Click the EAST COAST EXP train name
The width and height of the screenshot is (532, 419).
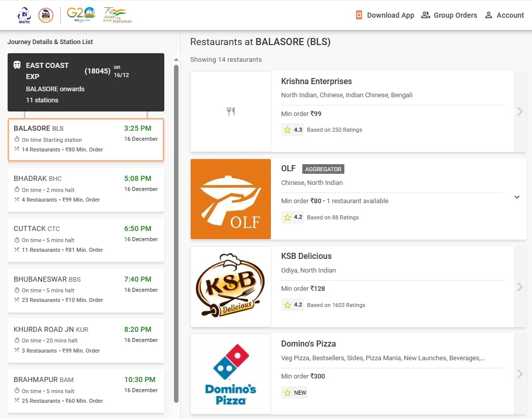(x=47, y=71)
